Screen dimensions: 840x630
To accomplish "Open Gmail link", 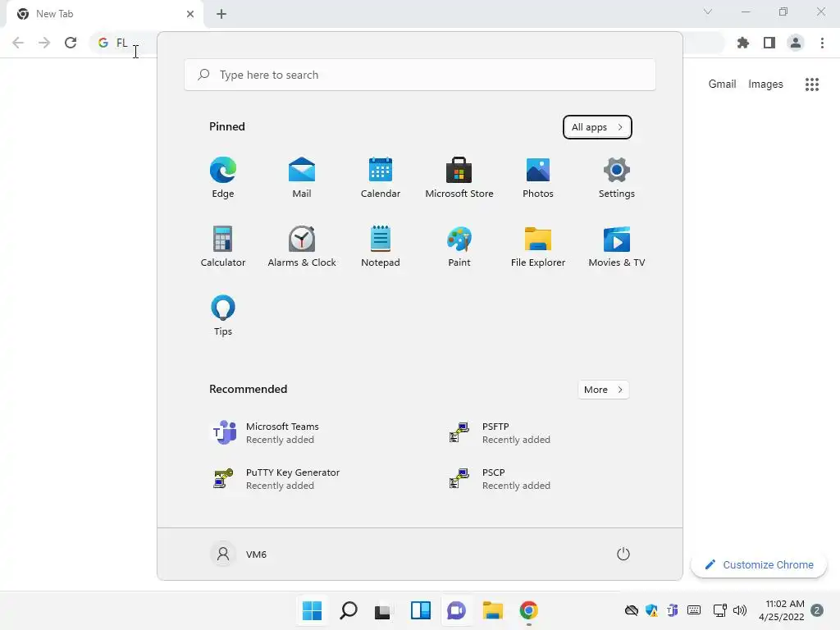I will click(x=722, y=84).
